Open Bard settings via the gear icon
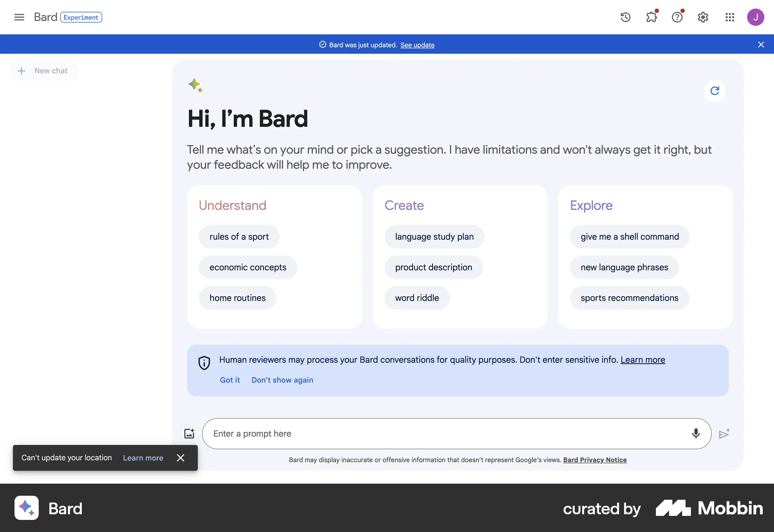 703,17
